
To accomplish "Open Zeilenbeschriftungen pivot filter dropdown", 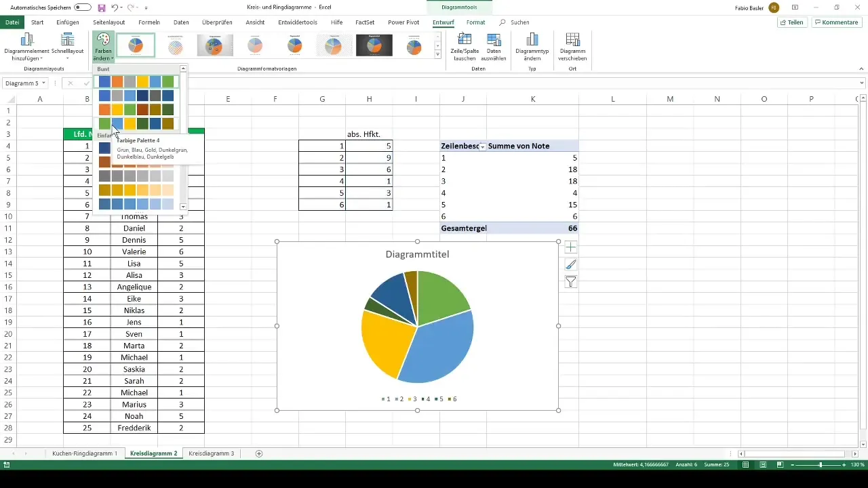I will point(482,146).
